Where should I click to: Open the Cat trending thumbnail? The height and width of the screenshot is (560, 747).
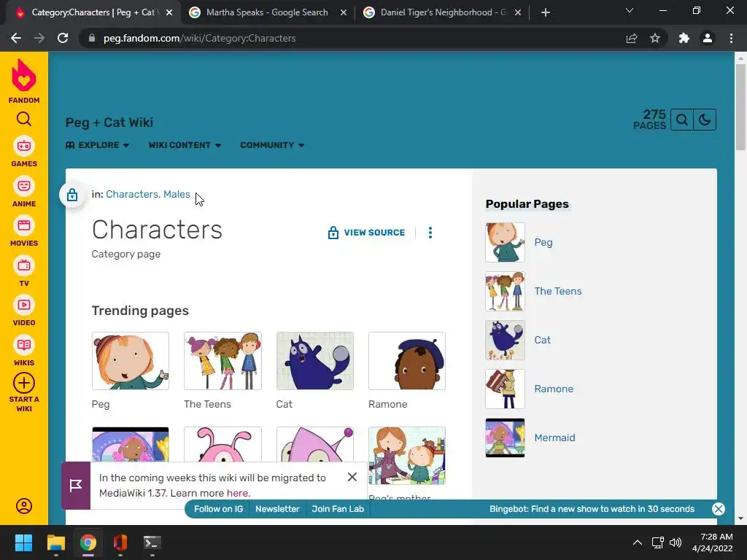tap(315, 361)
